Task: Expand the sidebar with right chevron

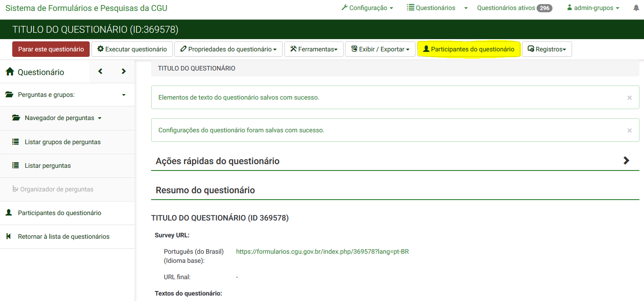Action: click(x=123, y=71)
